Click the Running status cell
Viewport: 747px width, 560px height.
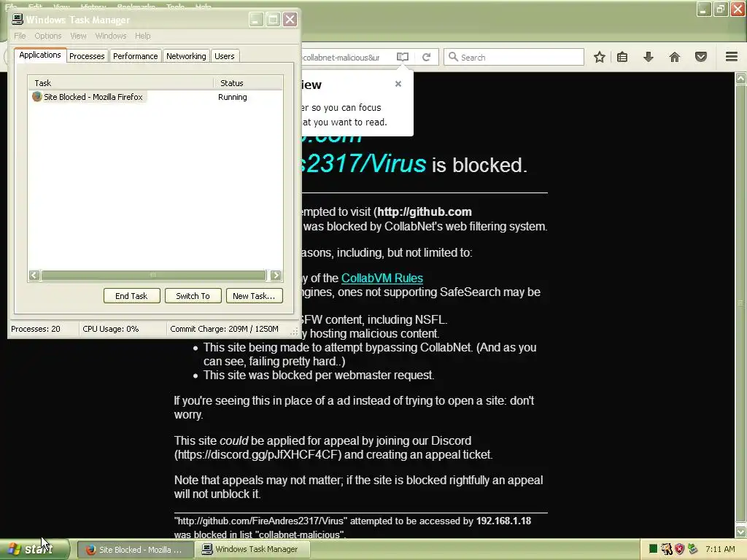(233, 97)
